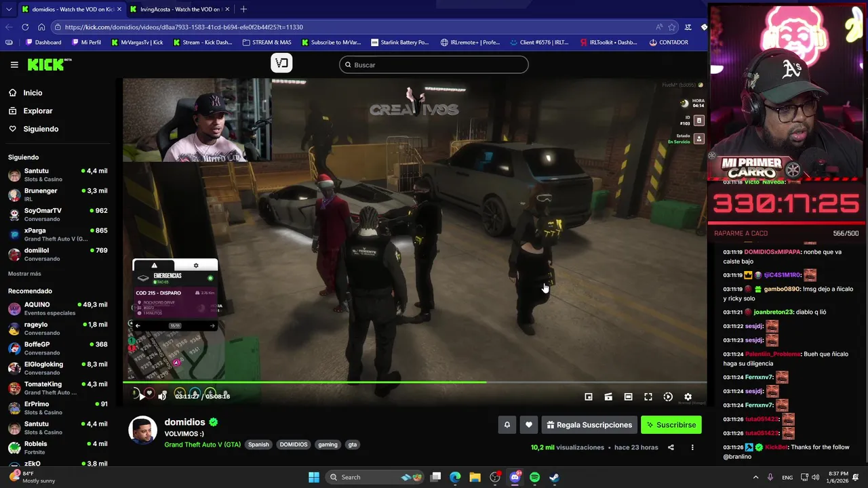Viewport: 868px width, 488px height.
Task: Select the DOMIDIOS tag
Action: pyautogui.click(x=294, y=445)
